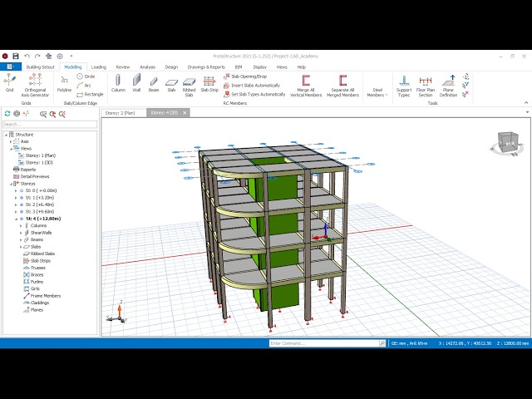
Task: Collapse the ribbon with the chevron
Action: pos(526,102)
